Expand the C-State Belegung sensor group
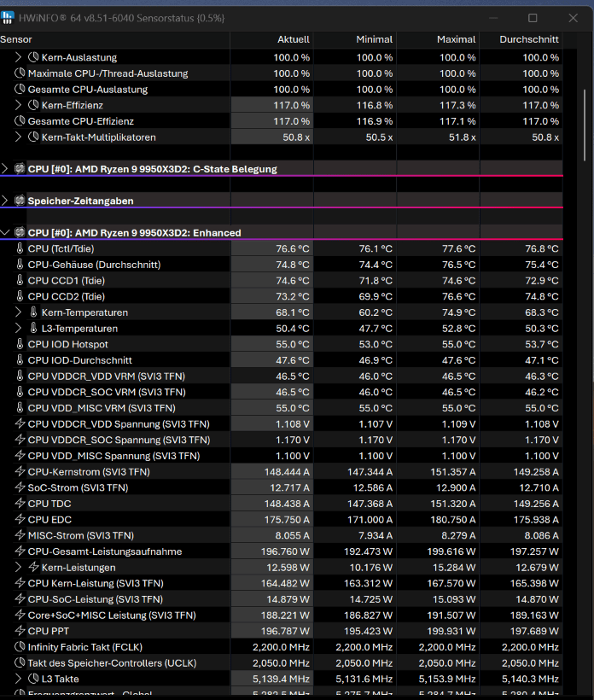Screen dimensions: 594x700 4,169
